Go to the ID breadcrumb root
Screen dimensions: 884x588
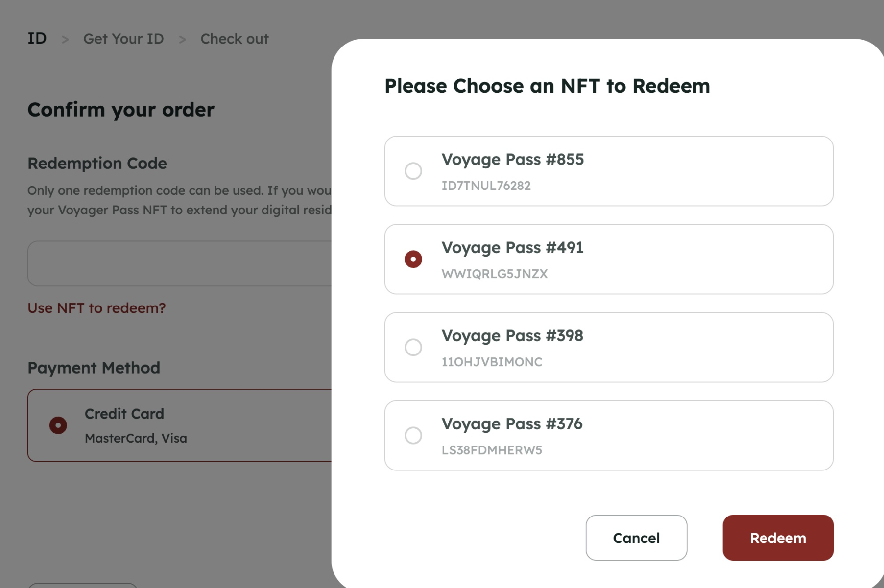coord(37,38)
